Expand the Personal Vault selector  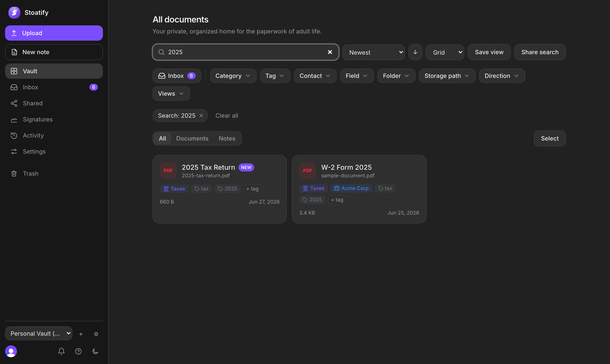[39, 333]
